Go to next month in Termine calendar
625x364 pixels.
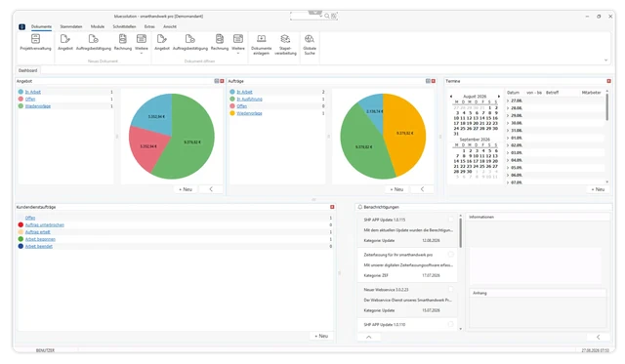pyautogui.click(x=499, y=97)
